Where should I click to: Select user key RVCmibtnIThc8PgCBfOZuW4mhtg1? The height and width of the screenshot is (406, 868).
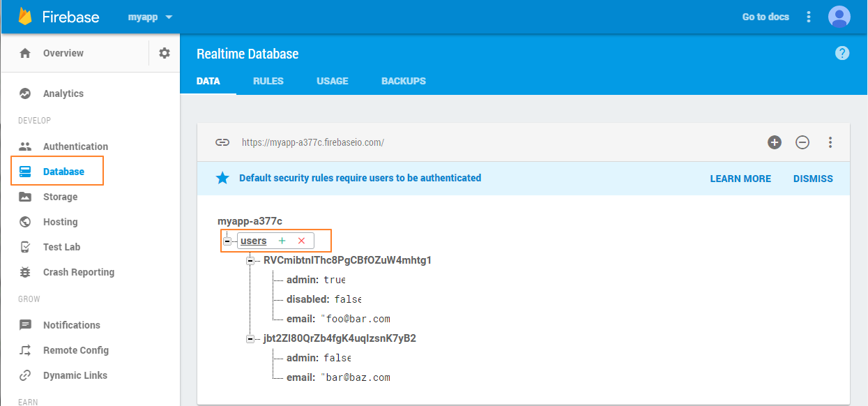[348, 260]
